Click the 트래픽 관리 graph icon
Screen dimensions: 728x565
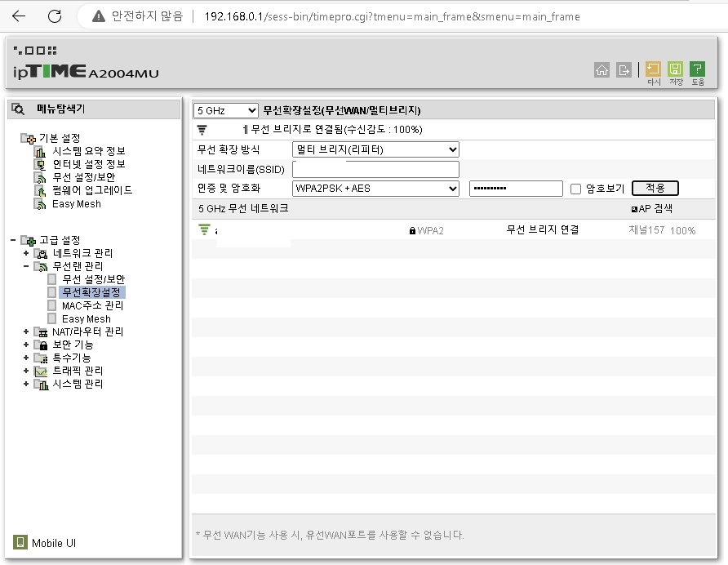click(41, 371)
